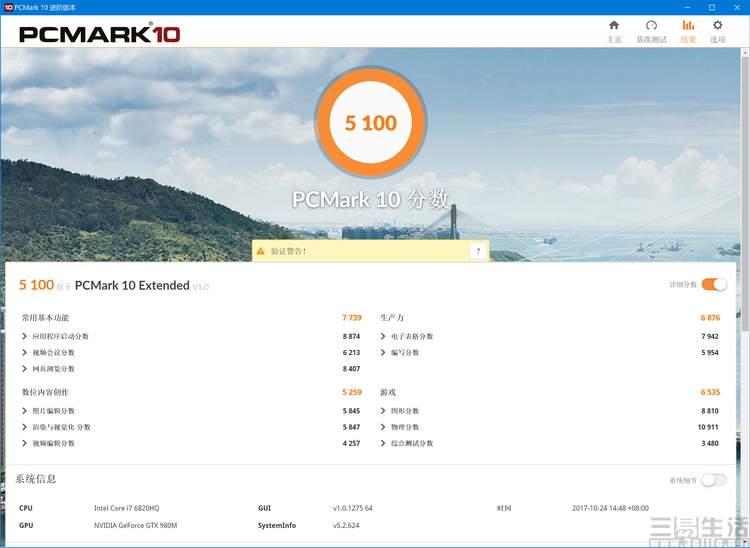The width and height of the screenshot is (750, 548).
Task: Expand the 渲染与视觉化分数 row
Action: (x=24, y=427)
